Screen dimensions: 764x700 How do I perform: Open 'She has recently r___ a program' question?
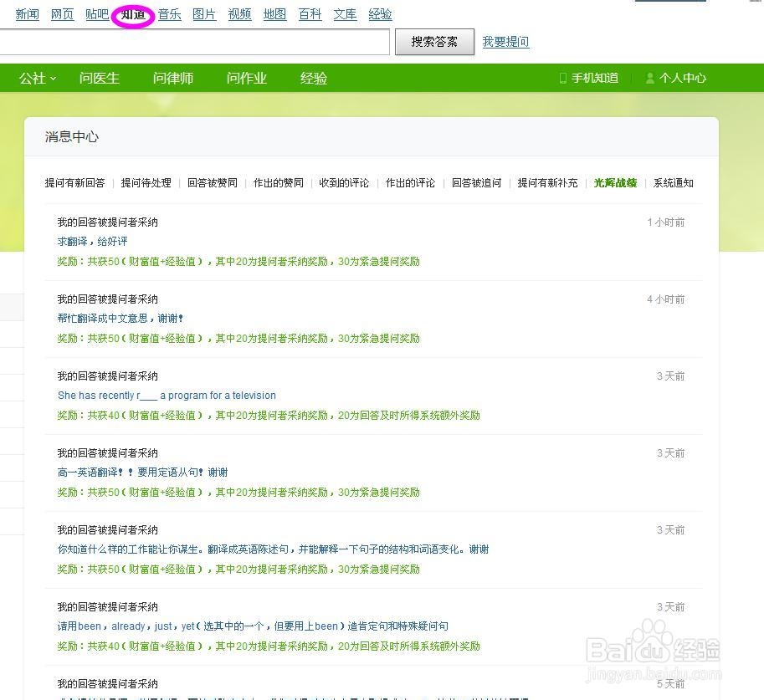[167, 395]
